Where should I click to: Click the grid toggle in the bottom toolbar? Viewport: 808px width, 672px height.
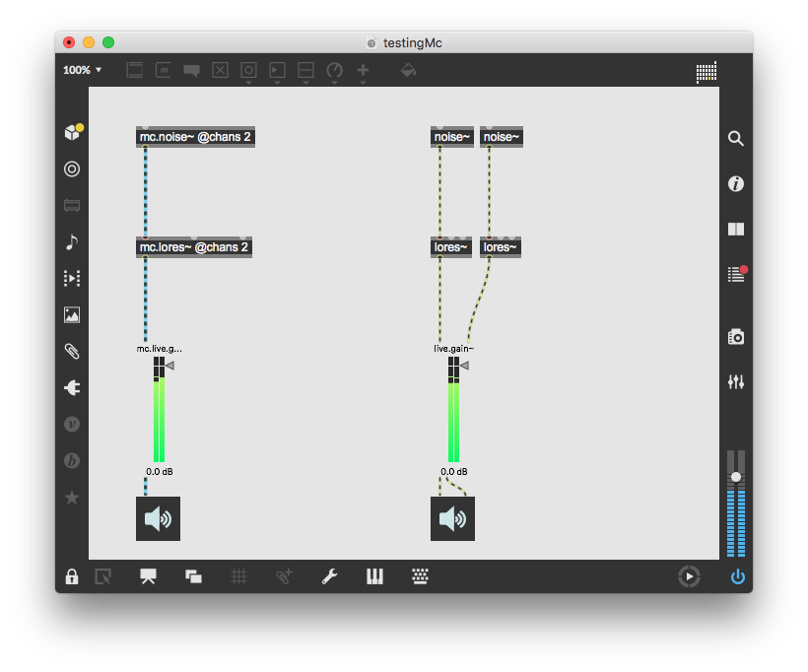[237, 576]
